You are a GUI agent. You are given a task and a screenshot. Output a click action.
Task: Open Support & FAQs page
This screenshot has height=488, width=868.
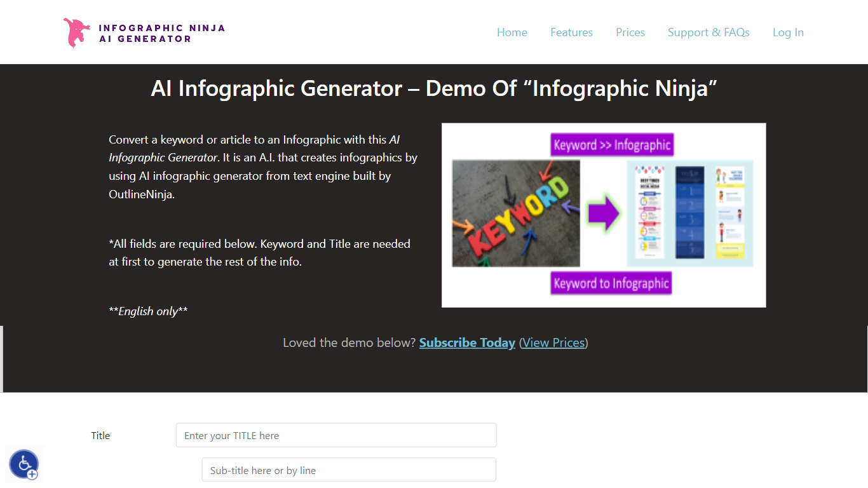point(709,32)
